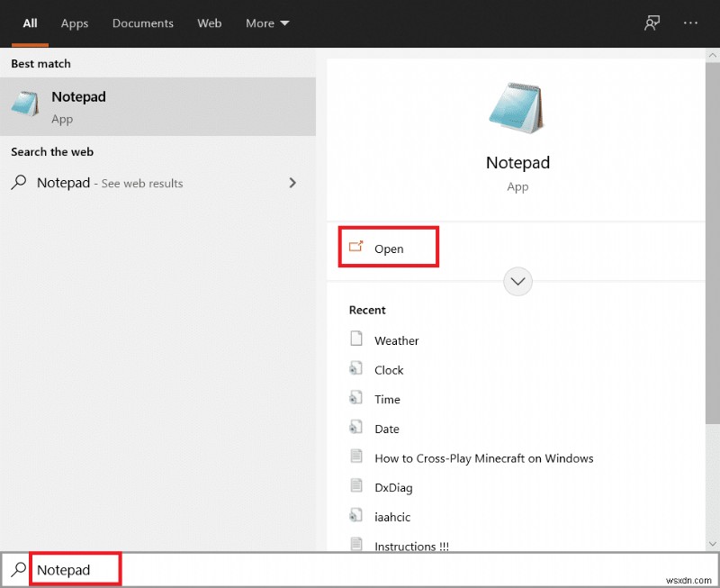720x588 pixels.
Task: Click the ellipsis options icon top right
Action: [689, 23]
